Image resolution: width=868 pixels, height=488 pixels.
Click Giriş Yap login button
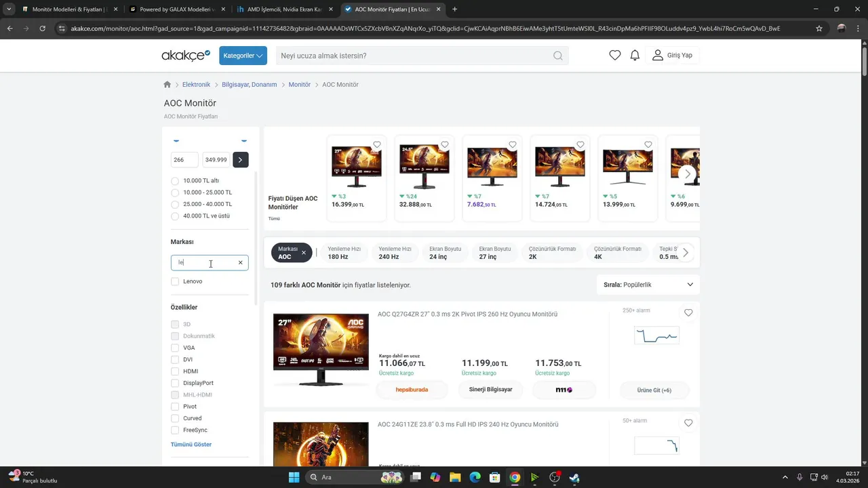[x=672, y=56]
